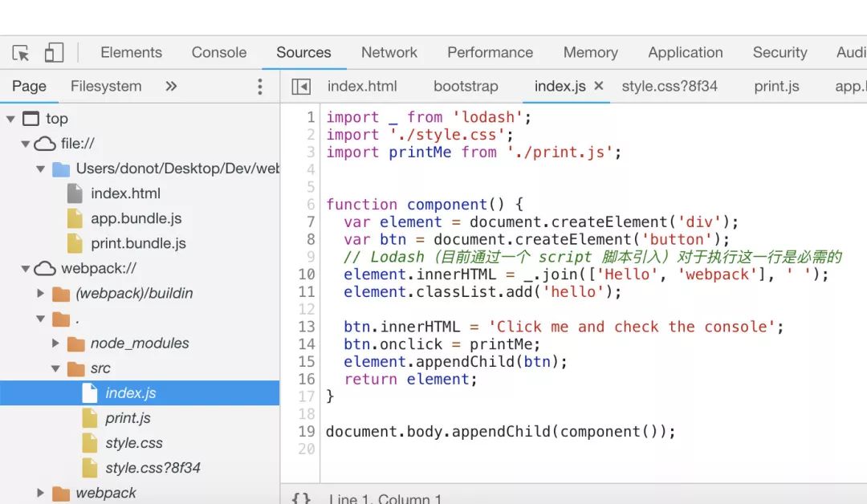Switch to the Filesystem navigator tab
The width and height of the screenshot is (867, 504).
coord(106,86)
